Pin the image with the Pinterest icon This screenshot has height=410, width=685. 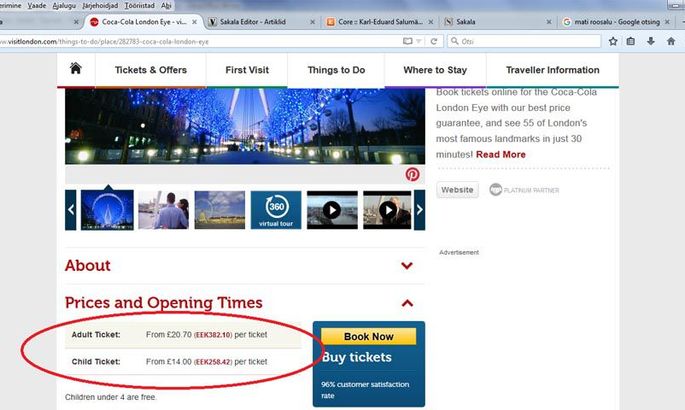412,174
